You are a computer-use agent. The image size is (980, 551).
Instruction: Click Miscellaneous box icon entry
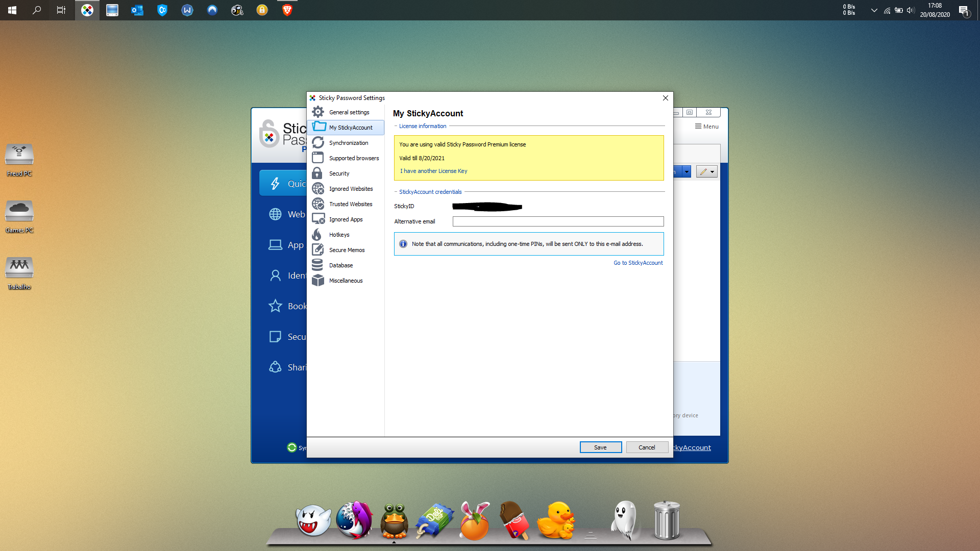point(318,281)
